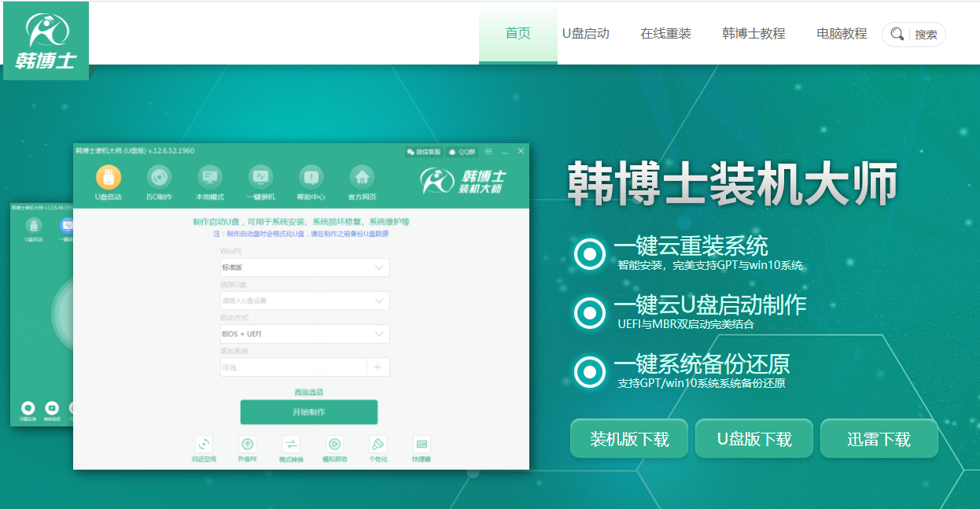
Task: Expand the 选择U盘 device dropdown
Action: 305,300
